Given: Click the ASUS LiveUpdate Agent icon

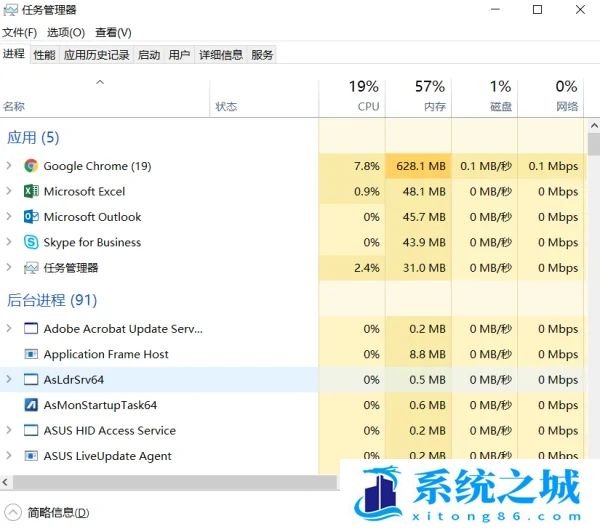Looking at the screenshot, I should click(x=31, y=456).
